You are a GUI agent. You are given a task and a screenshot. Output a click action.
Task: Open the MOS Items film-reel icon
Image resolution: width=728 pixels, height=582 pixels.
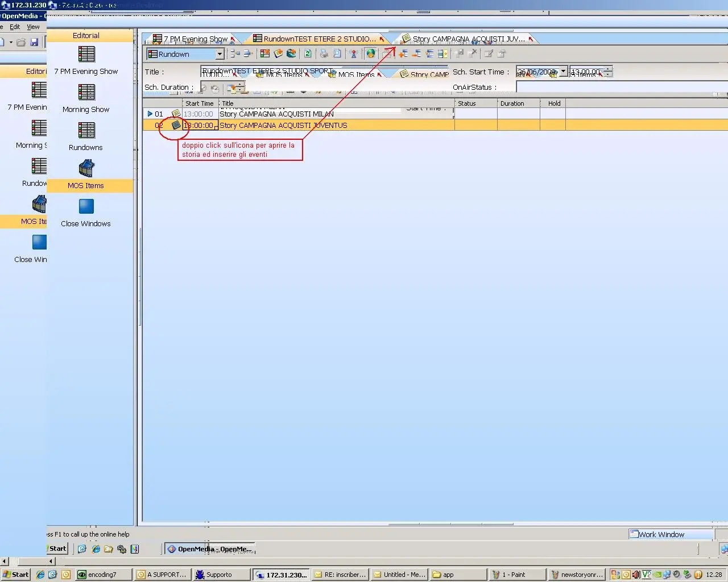[86, 169]
